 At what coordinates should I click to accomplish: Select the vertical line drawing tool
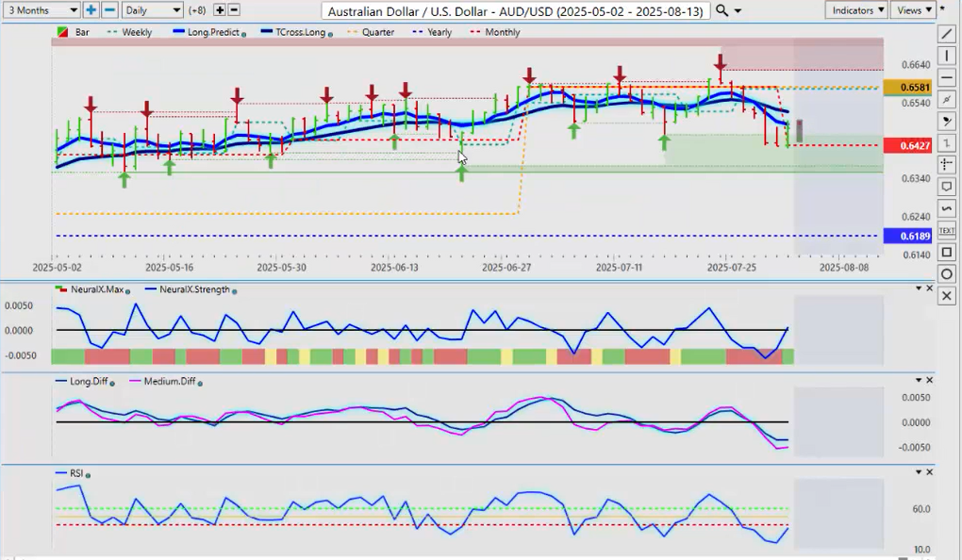(x=947, y=56)
